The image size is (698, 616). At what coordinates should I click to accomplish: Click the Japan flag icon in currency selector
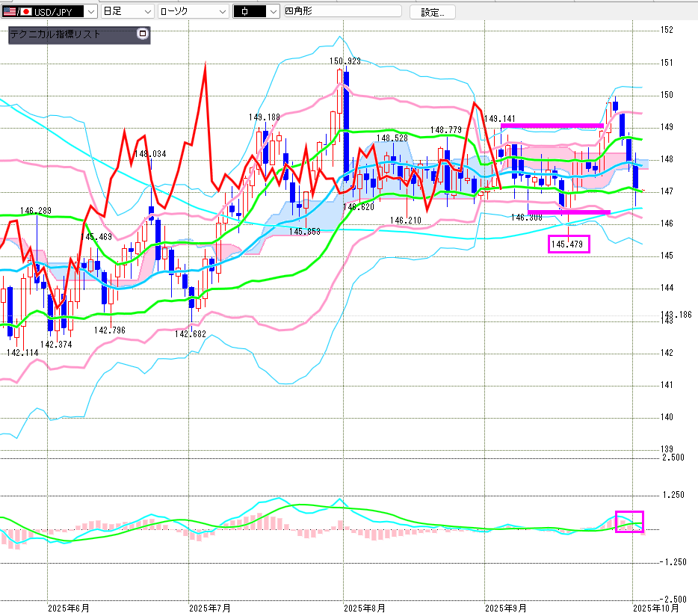25,12
